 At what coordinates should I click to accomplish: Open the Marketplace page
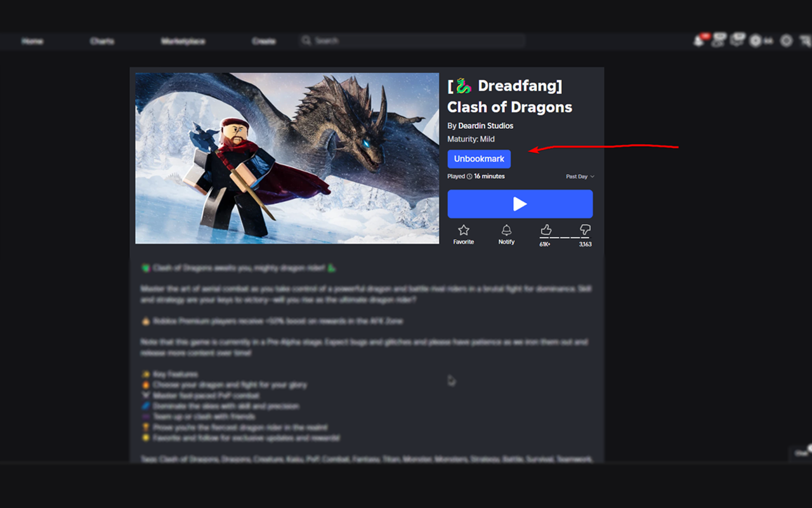coord(185,41)
